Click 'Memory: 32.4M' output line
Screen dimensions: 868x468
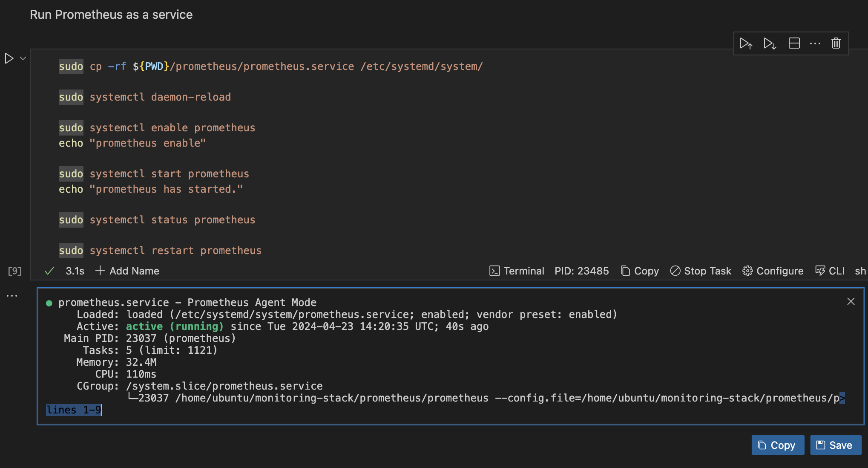116,362
